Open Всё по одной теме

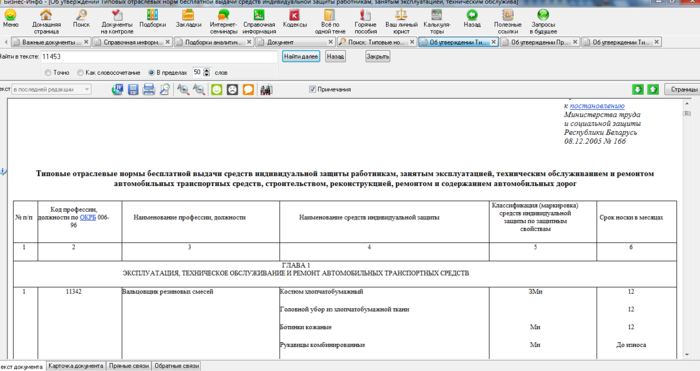coord(330,21)
